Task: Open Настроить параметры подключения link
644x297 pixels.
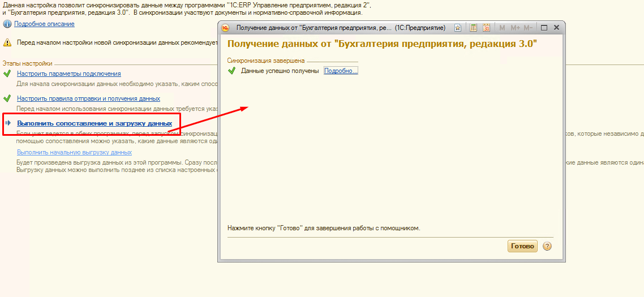Action: click(69, 74)
